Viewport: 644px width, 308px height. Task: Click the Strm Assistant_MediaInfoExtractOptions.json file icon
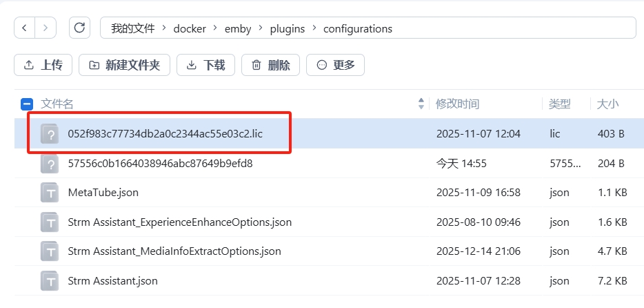pyautogui.click(x=49, y=251)
